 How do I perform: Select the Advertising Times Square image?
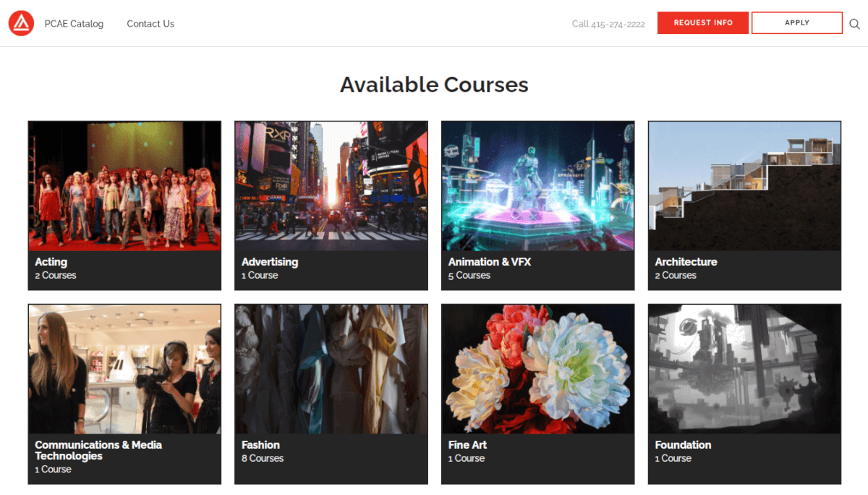(331, 186)
